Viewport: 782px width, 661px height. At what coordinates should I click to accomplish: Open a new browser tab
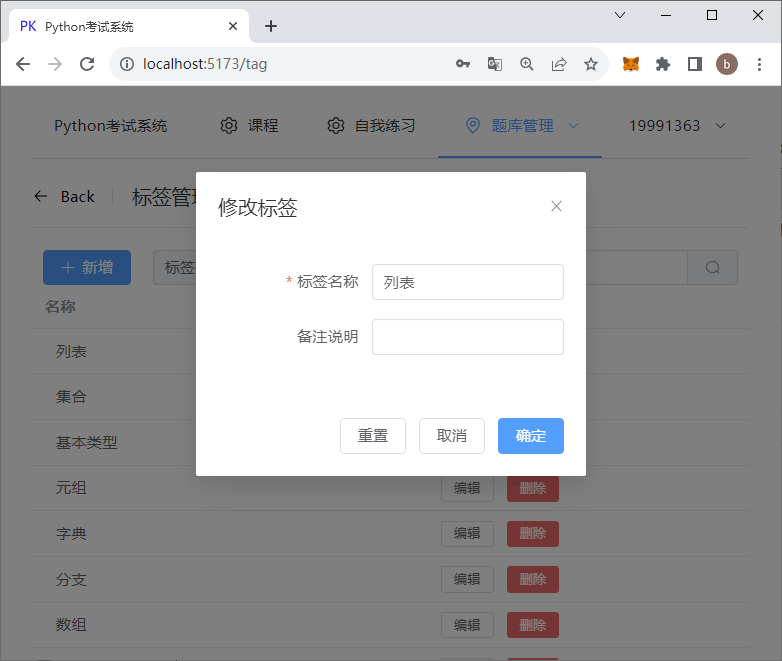271,26
